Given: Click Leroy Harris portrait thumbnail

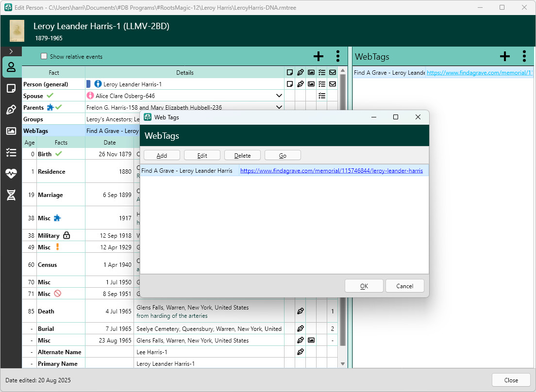Looking at the screenshot, I should coord(17,31).
